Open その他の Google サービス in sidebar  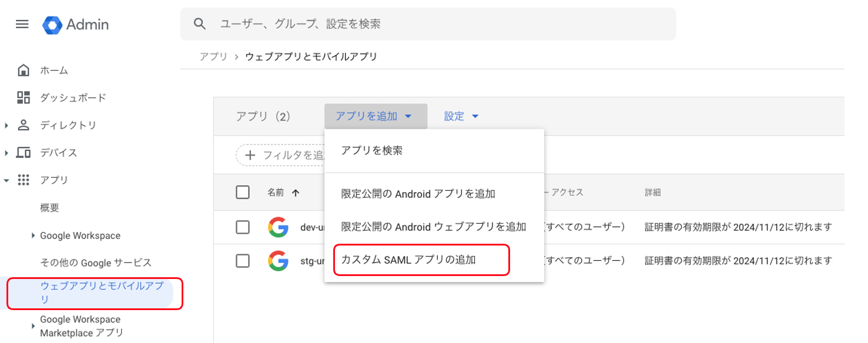coord(96,263)
